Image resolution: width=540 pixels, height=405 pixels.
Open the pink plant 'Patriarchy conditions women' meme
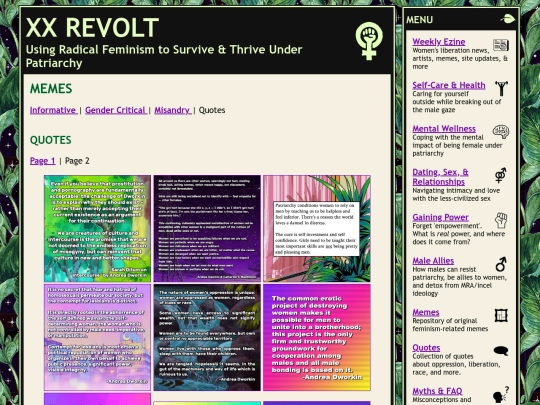317,229
